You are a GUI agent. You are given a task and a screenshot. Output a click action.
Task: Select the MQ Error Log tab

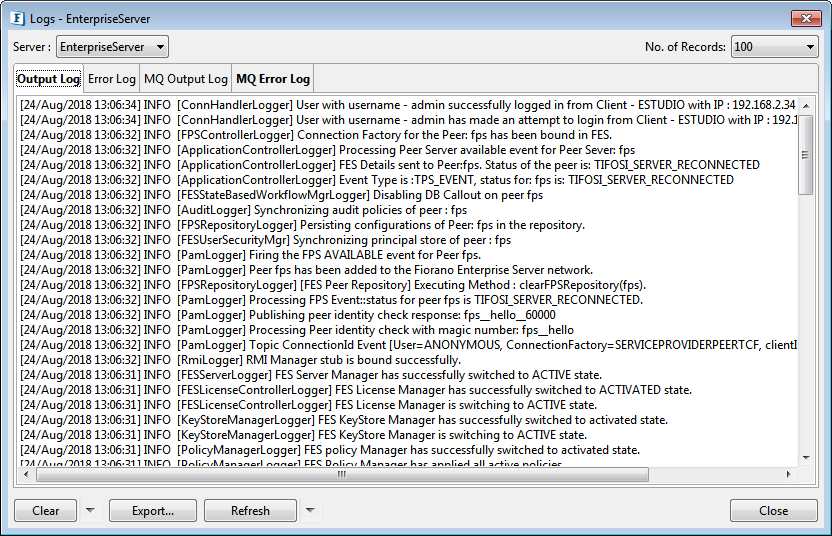click(x=273, y=79)
